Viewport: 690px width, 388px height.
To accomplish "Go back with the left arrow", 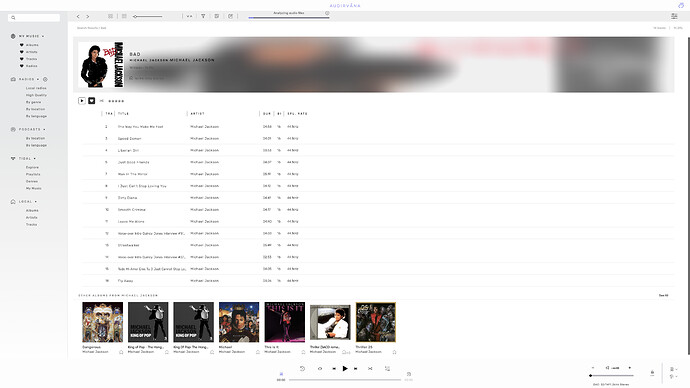I will tap(78, 16).
